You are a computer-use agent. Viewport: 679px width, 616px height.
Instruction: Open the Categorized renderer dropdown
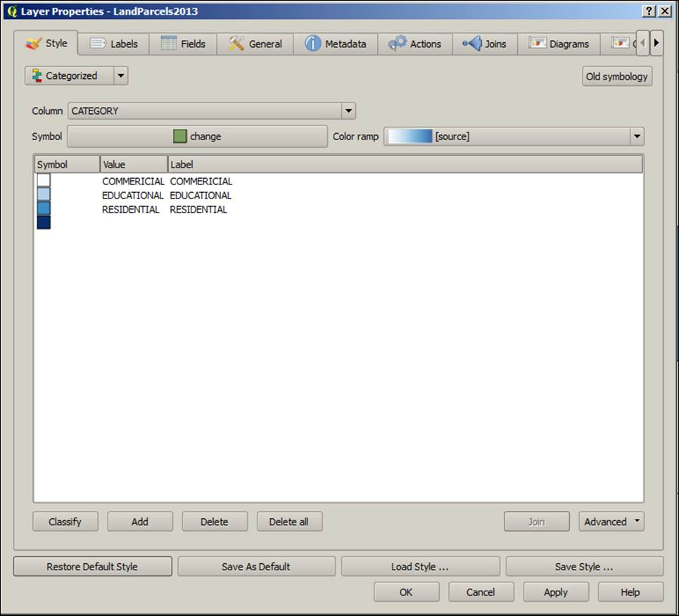121,75
